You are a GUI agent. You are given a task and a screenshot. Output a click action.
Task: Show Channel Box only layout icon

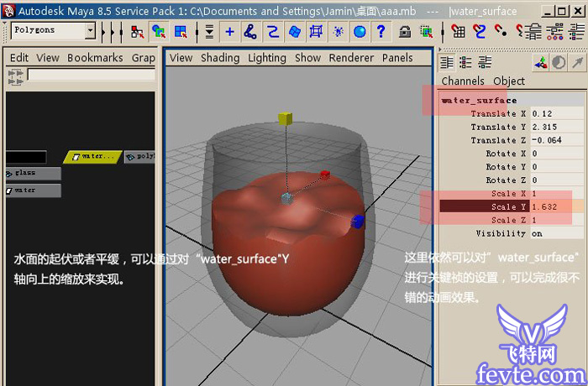pyautogui.click(x=447, y=62)
